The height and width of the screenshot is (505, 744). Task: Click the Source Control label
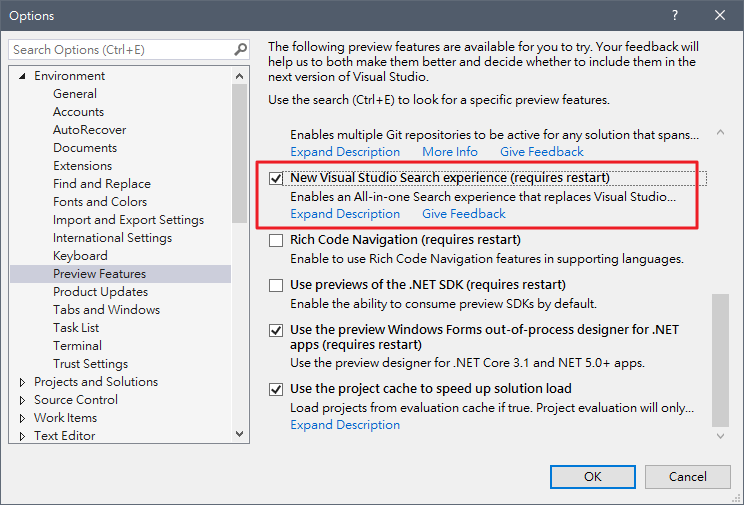[75, 400]
